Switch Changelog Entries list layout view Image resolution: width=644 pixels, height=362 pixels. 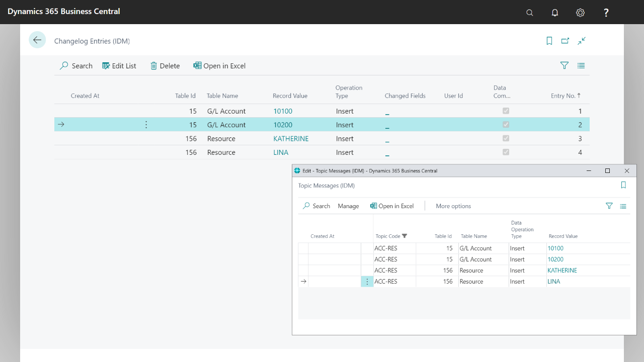point(581,65)
